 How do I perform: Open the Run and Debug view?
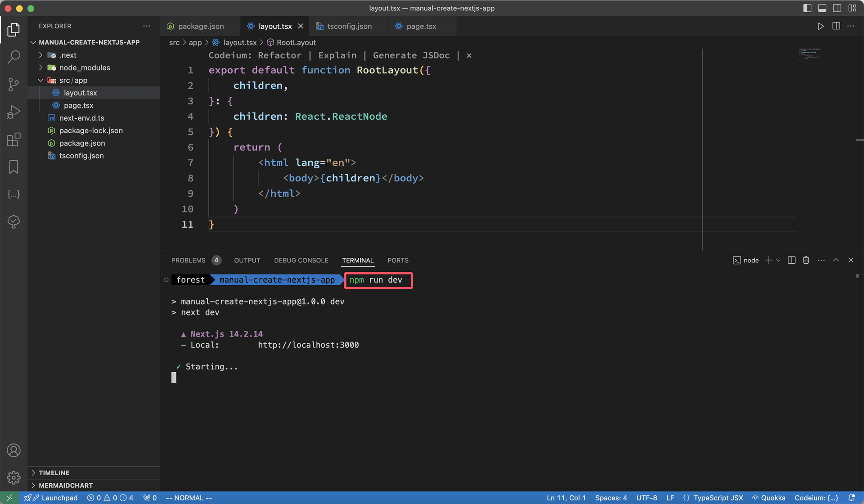tap(13, 112)
